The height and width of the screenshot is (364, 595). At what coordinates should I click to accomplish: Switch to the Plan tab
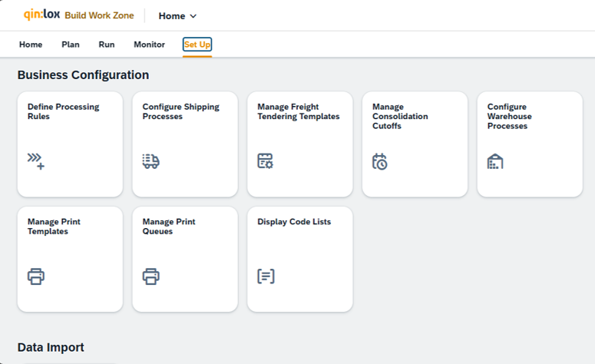pos(71,45)
